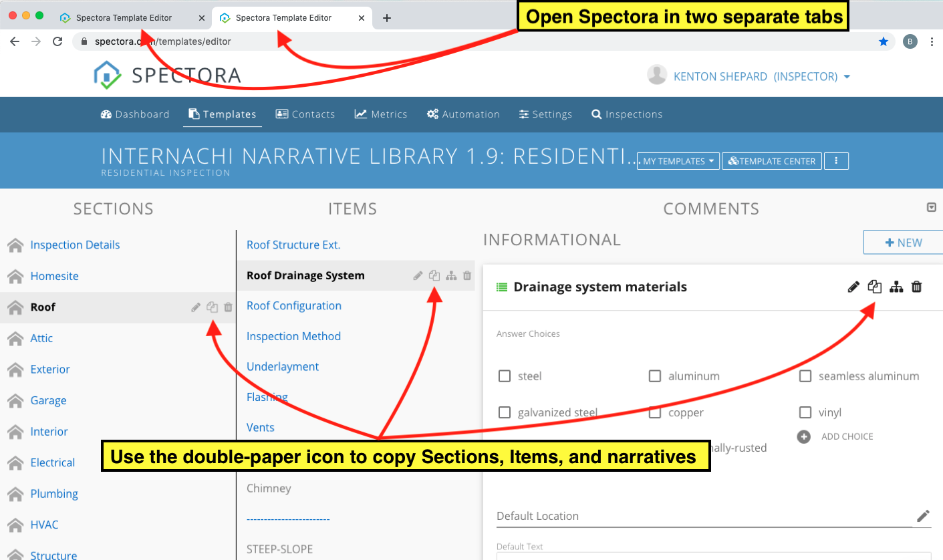Open Contacts in navigation
The height and width of the screenshot is (560, 943).
[x=305, y=114]
